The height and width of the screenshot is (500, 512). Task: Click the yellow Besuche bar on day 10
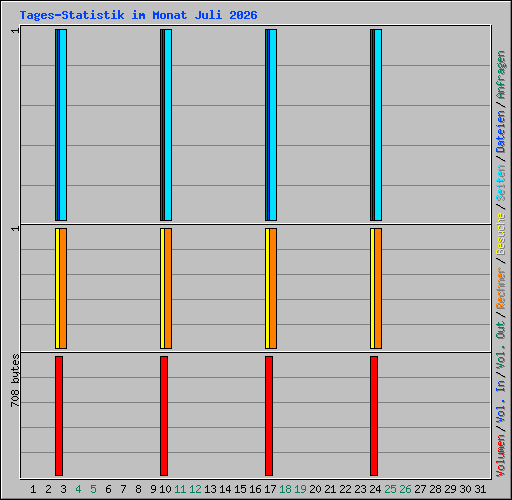click(x=162, y=289)
